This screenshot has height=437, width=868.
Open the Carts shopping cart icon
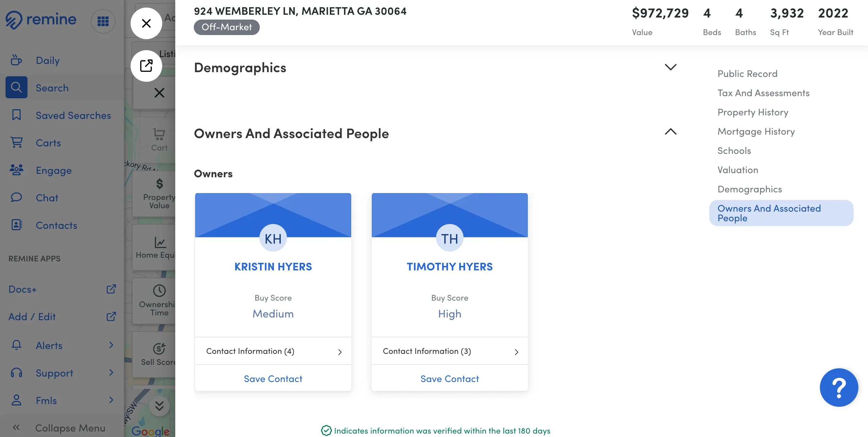[16, 143]
